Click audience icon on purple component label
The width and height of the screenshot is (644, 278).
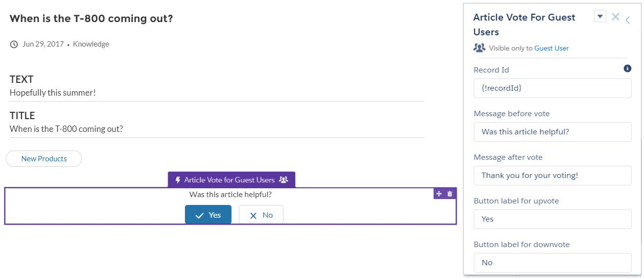tap(283, 180)
